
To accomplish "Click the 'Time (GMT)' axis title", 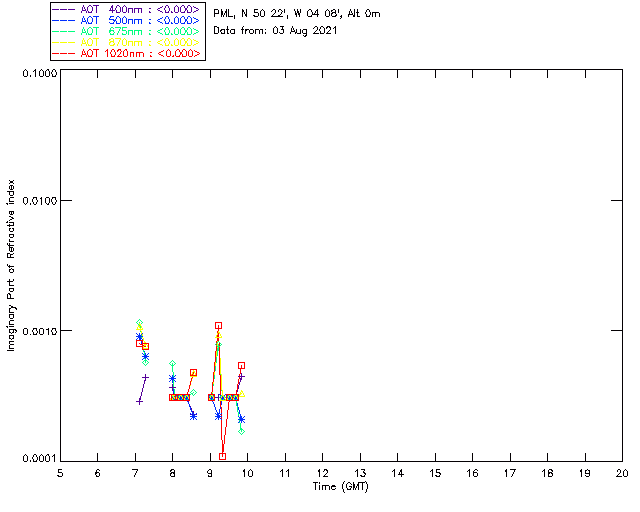I will coord(341,487).
